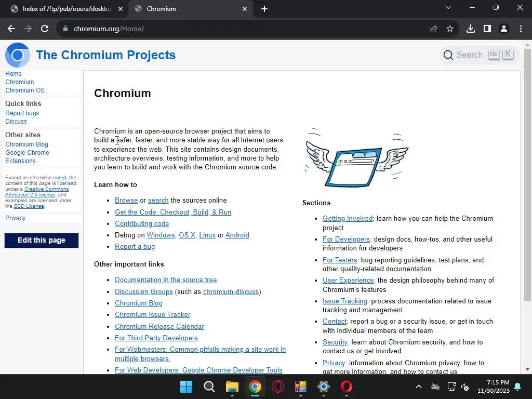Open the Chrome three-dot menu

pyautogui.click(x=521, y=29)
